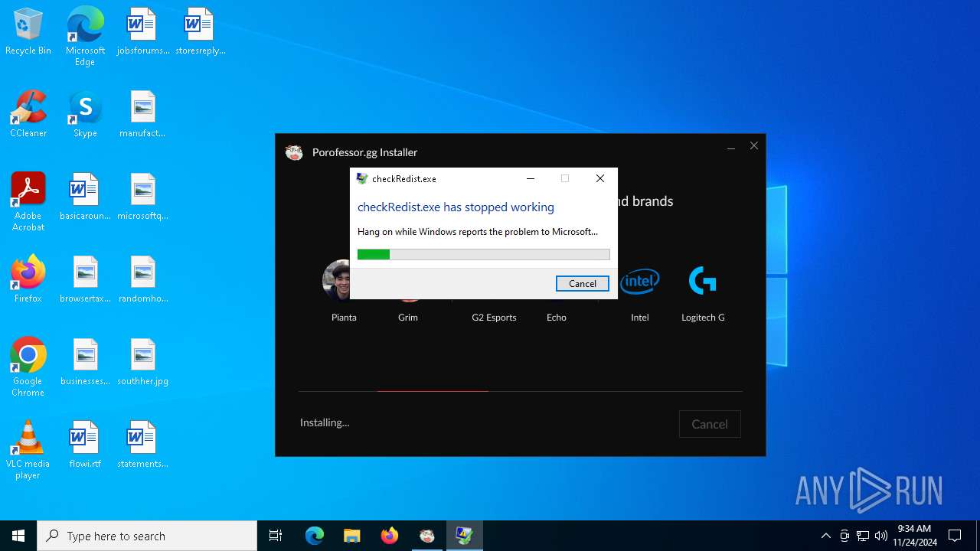980x551 pixels.
Task: Open the Recycle Bin desktop icon
Action: (28, 32)
